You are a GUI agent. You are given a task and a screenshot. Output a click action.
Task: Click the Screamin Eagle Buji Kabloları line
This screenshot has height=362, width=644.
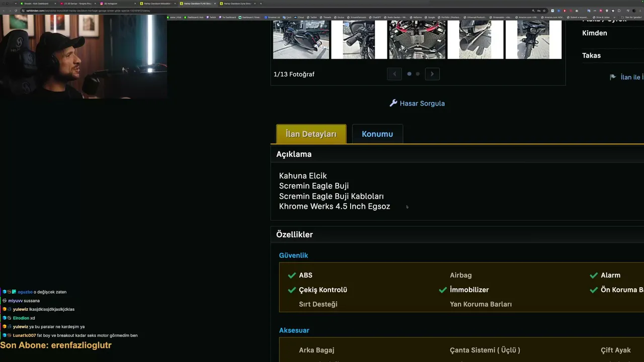332,196
